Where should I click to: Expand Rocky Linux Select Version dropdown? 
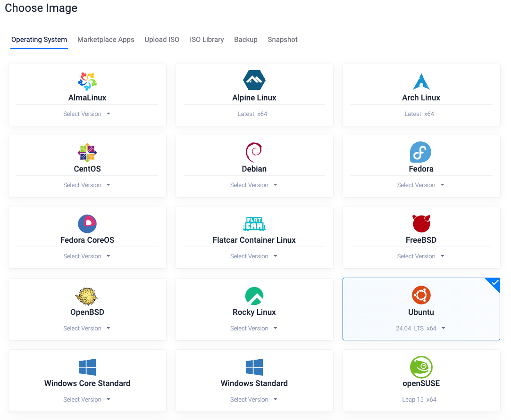point(254,329)
